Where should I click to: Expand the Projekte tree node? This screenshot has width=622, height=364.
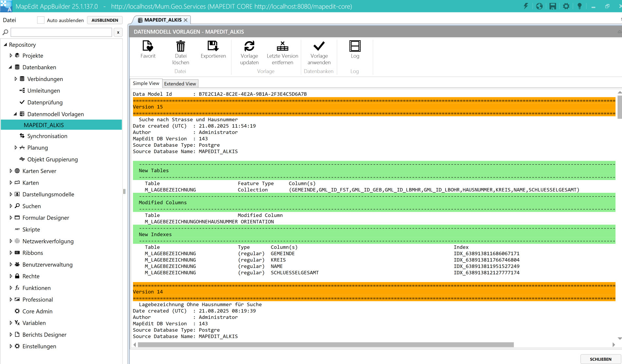(11, 56)
